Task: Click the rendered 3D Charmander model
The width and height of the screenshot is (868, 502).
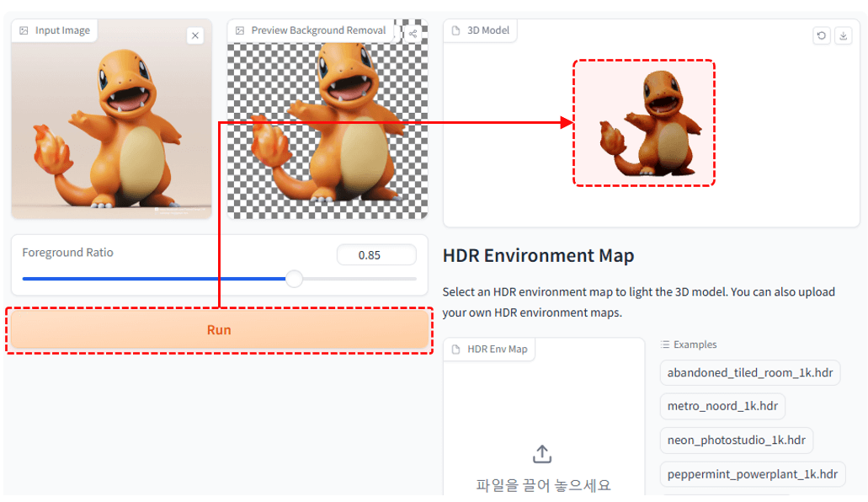Action: [x=650, y=123]
